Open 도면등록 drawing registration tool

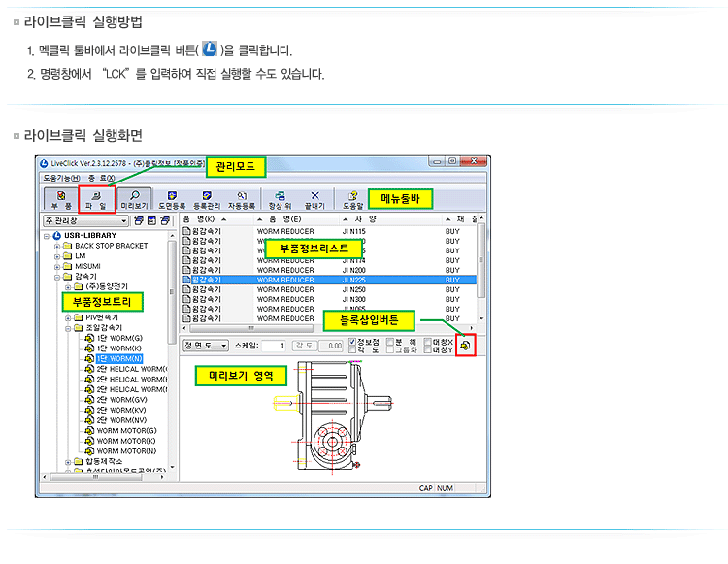(x=172, y=200)
